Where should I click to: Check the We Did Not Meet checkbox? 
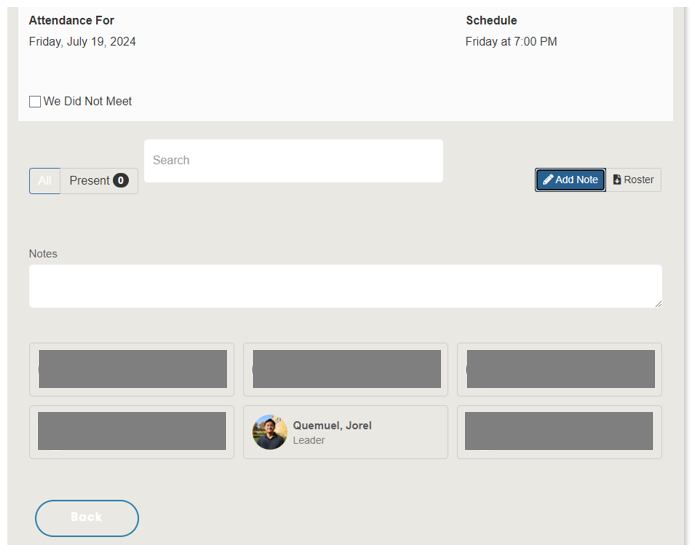point(35,102)
